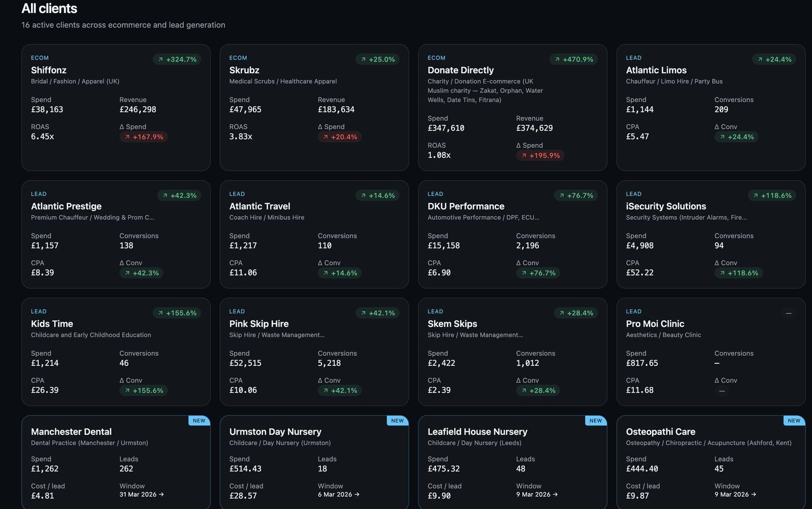
Task: Click Pro Moi Clinic spend value £817.65
Action: pos(642,363)
